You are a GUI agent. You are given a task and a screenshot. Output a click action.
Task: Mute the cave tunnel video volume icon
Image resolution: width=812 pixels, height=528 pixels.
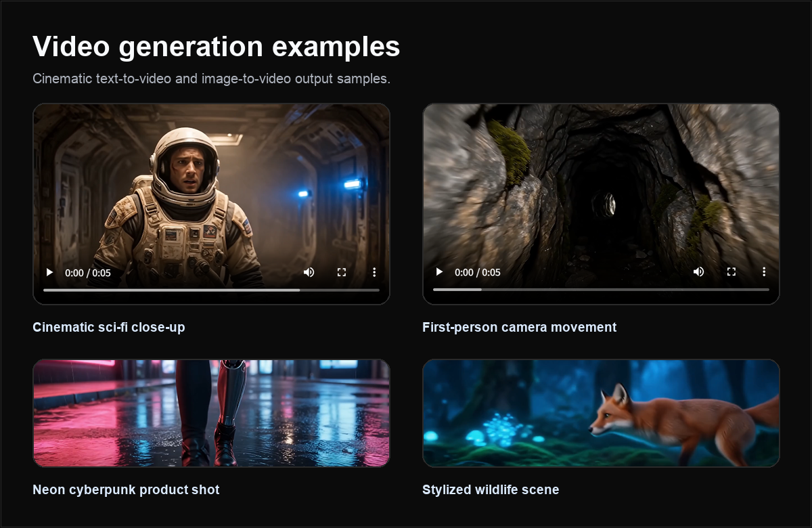click(698, 272)
